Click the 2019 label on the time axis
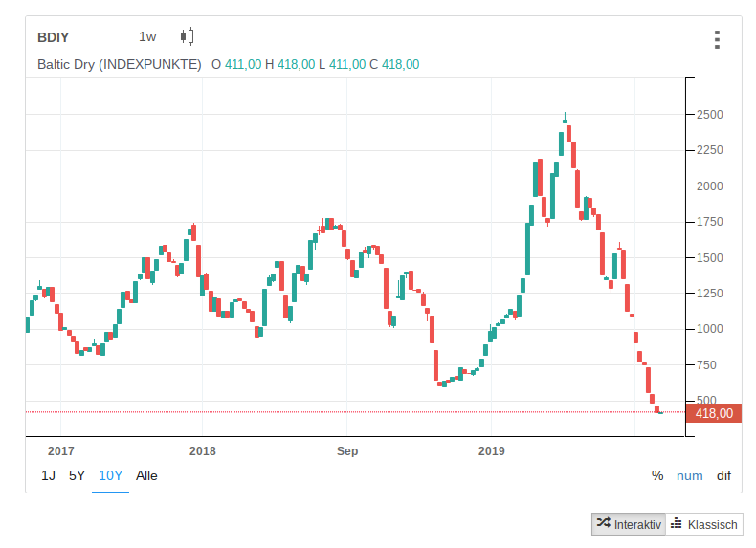The height and width of the screenshot is (548, 756). [x=491, y=450]
